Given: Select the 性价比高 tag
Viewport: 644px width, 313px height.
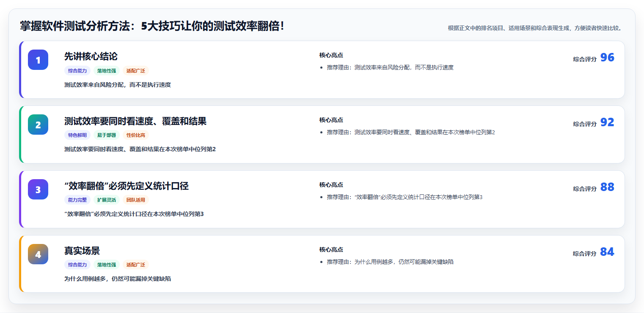Looking at the screenshot, I should pyautogui.click(x=136, y=135).
